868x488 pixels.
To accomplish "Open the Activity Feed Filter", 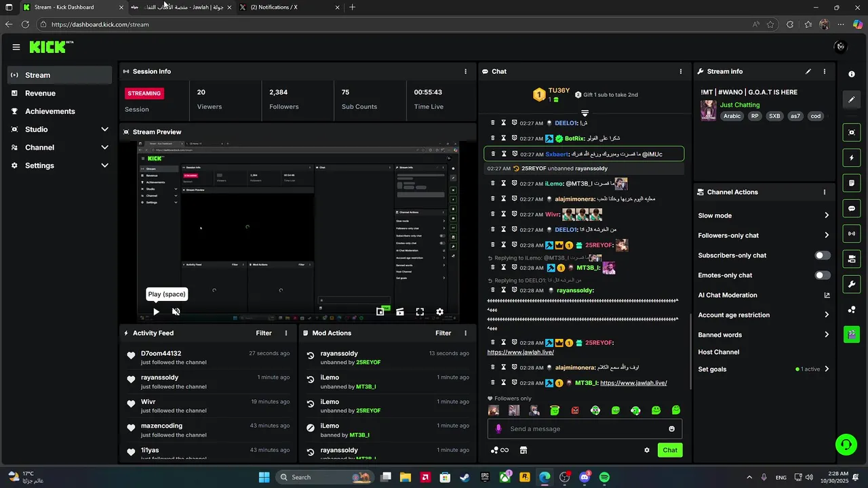I will (264, 333).
